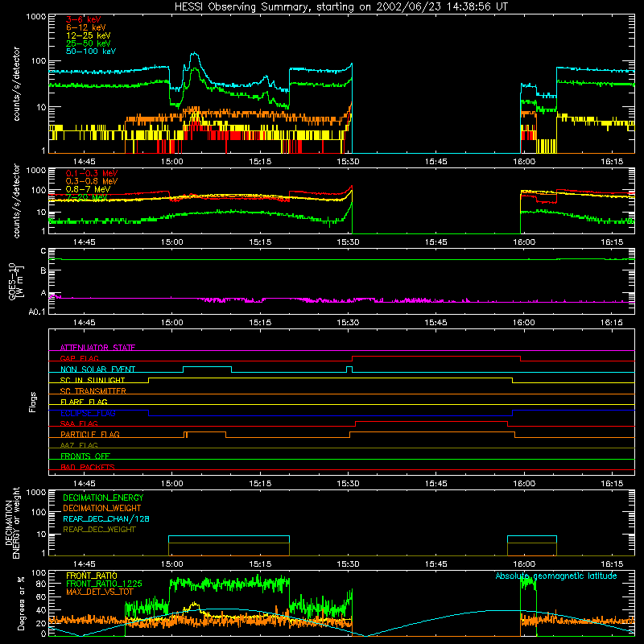Image resolution: width=644 pixels, height=644 pixels.
Task: Click the yellow FRONT_RATIO legend label
Action: coord(92,576)
